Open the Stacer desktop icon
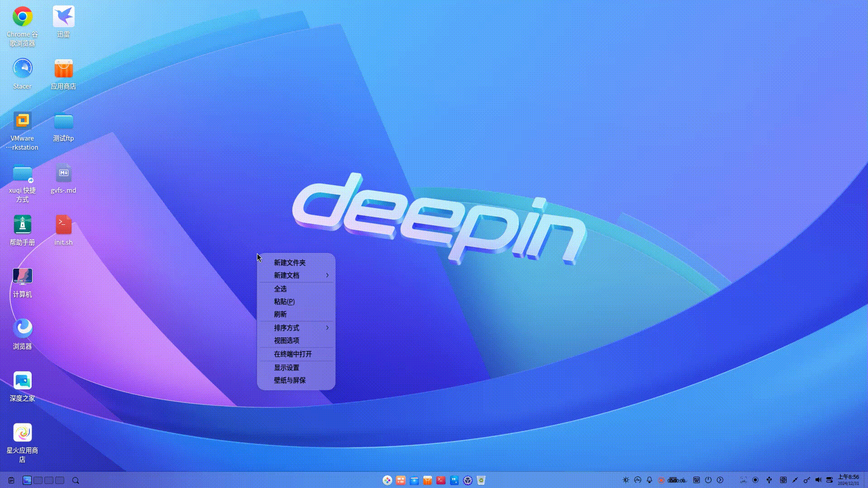The width and height of the screenshot is (868, 488). [22, 69]
